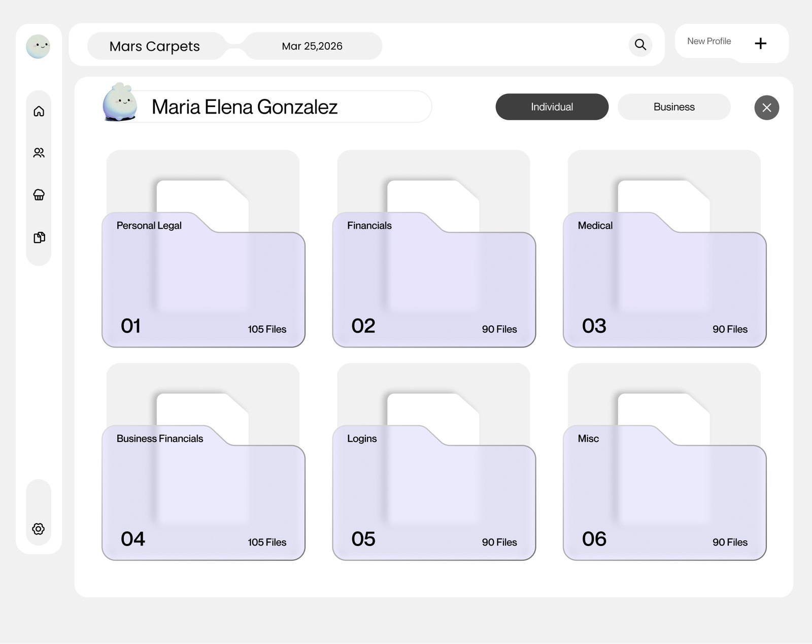812x644 pixels.
Task: Open the Business Financials folder
Action: tap(204, 493)
